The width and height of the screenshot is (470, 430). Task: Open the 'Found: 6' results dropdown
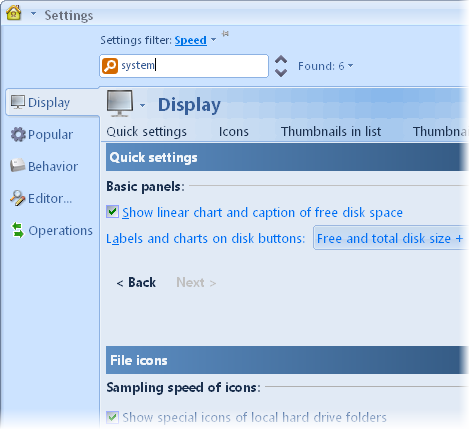coord(325,66)
